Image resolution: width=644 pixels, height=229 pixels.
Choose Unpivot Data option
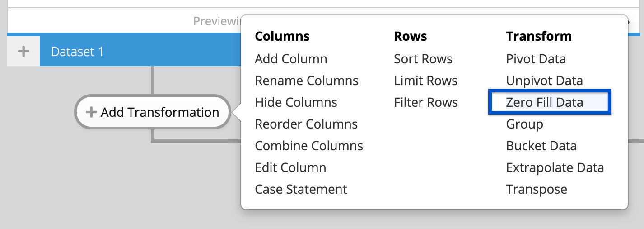coord(544,81)
